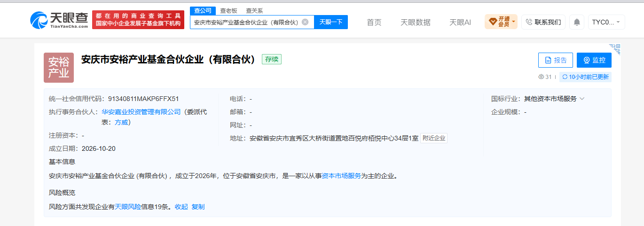Screen dimensions: 644x226
Task: Click the view count eye icon
Action: pos(541,77)
